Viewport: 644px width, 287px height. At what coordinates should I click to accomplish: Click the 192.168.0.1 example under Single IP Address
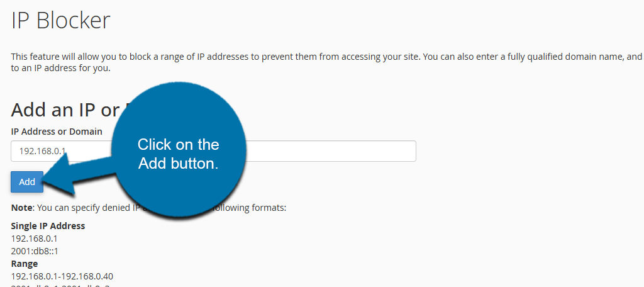point(33,239)
